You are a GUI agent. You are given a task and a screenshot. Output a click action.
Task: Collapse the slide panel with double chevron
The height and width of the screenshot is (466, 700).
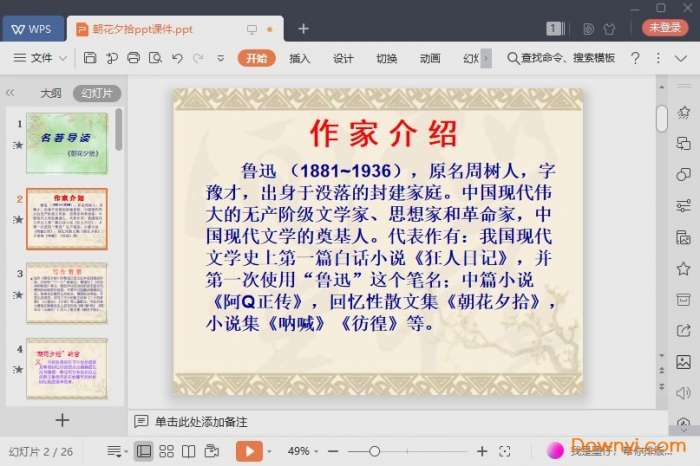10,93
